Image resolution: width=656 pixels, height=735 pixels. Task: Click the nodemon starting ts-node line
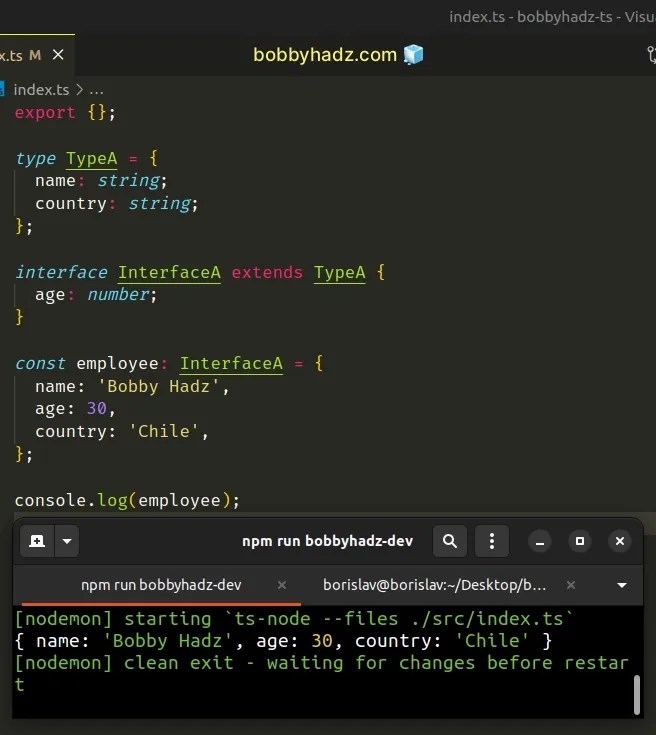point(294,619)
